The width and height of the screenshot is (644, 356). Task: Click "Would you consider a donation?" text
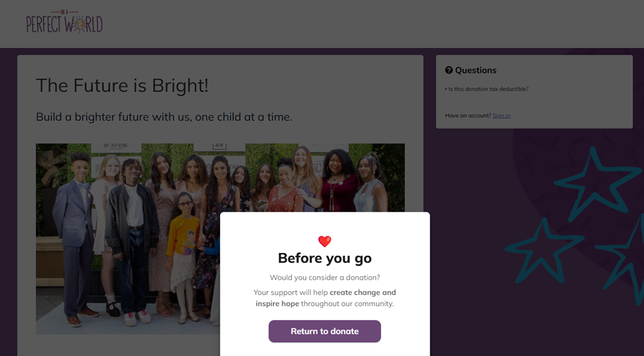(325, 277)
